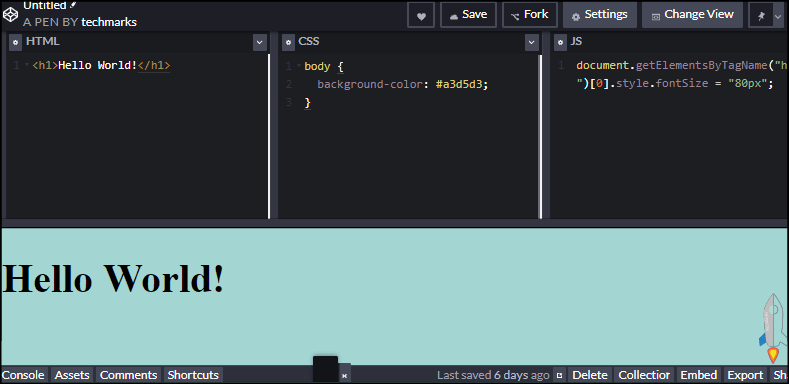Screen dimensions: 789x384
Task: Delete this pen
Action: coord(590,375)
